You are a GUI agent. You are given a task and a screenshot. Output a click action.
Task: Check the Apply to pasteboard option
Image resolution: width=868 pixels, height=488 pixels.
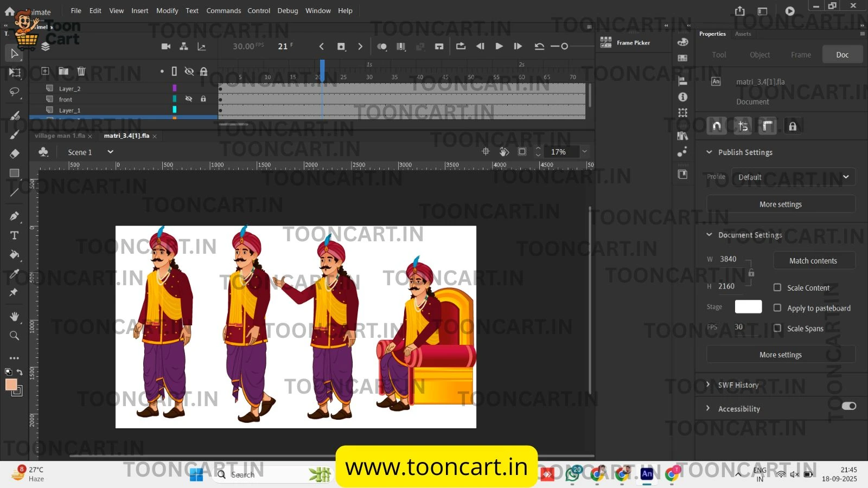point(777,308)
